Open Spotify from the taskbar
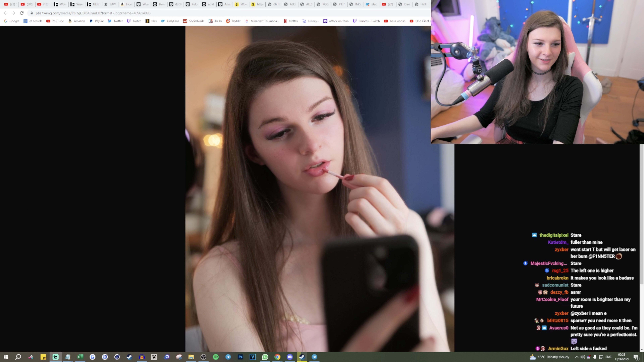This screenshot has height=362, width=644. click(x=215, y=357)
